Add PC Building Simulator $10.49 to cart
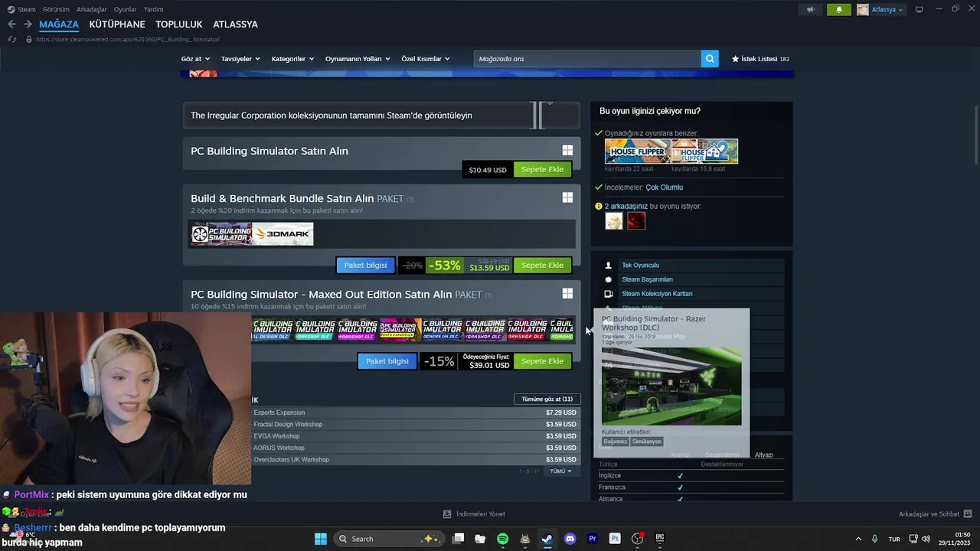 (x=542, y=169)
